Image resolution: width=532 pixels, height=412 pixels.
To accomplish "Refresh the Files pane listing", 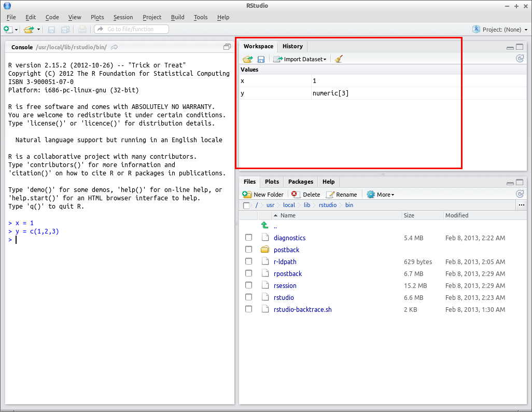I will pyautogui.click(x=520, y=194).
